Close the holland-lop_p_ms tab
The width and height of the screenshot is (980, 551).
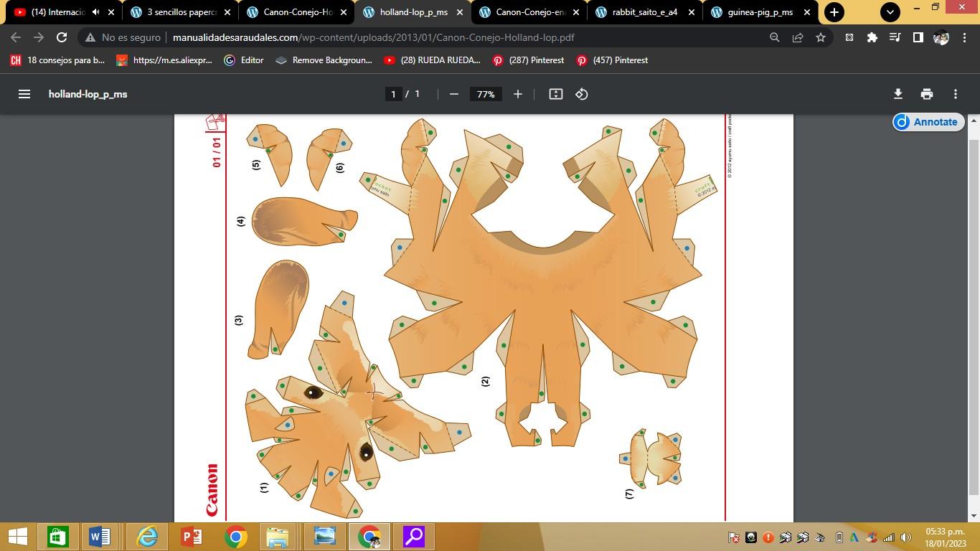pos(460,12)
